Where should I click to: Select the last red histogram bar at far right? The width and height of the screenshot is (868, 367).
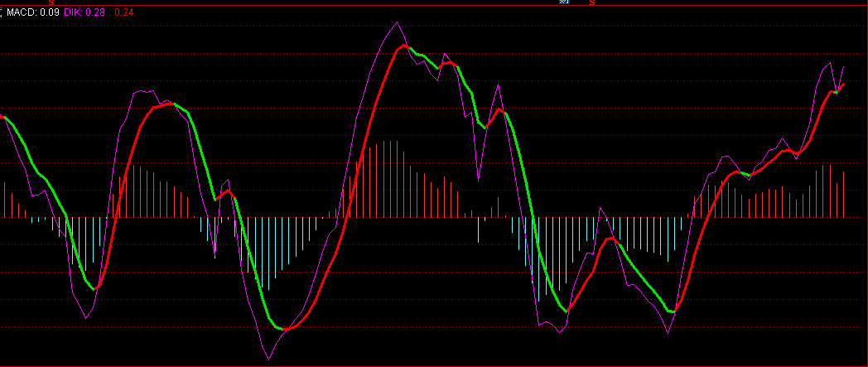click(x=843, y=194)
